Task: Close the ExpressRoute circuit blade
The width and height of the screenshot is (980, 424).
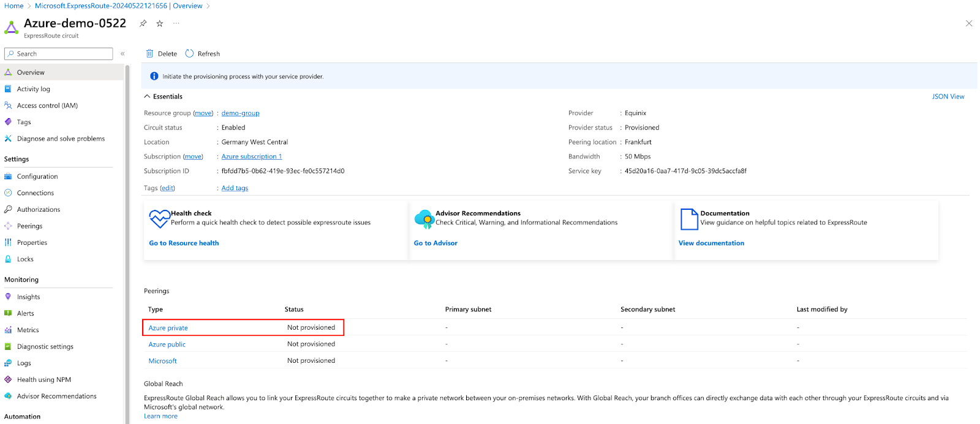Action: pos(968,23)
